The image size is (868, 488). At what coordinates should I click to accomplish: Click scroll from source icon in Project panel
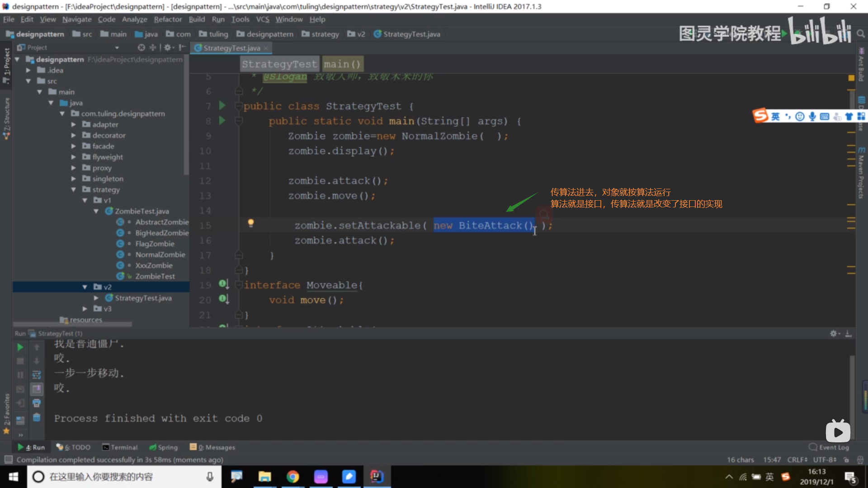(142, 47)
